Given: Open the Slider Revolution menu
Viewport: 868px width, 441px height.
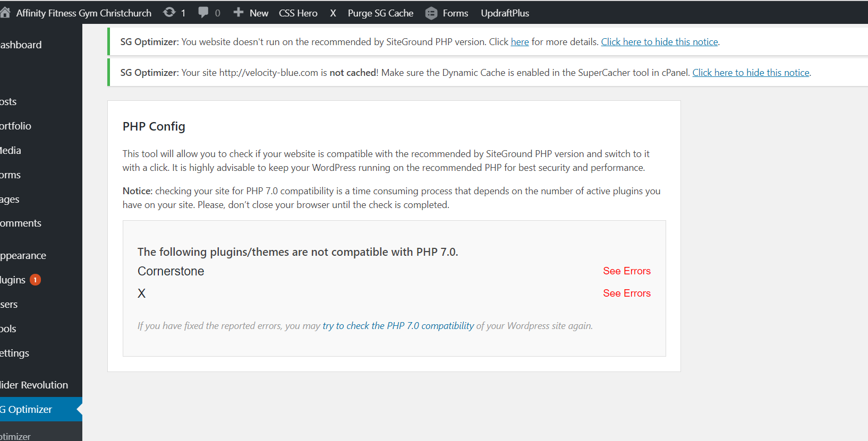Looking at the screenshot, I should point(35,385).
